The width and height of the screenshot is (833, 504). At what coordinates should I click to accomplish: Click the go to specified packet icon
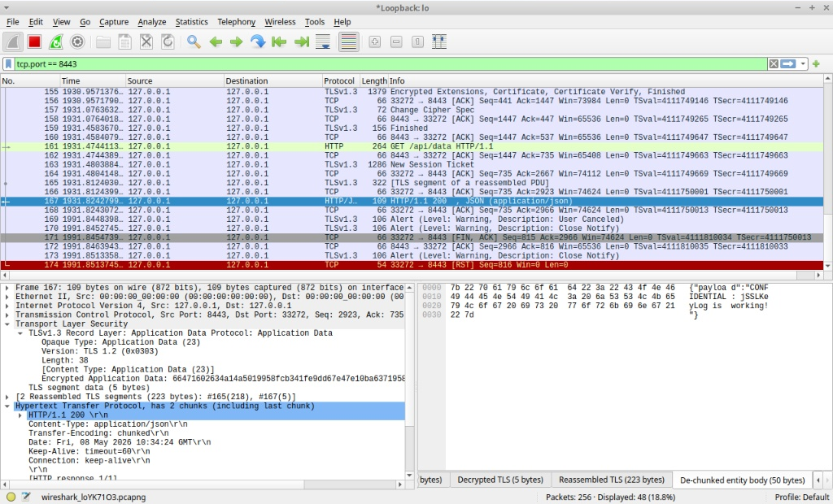click(258, 42)
